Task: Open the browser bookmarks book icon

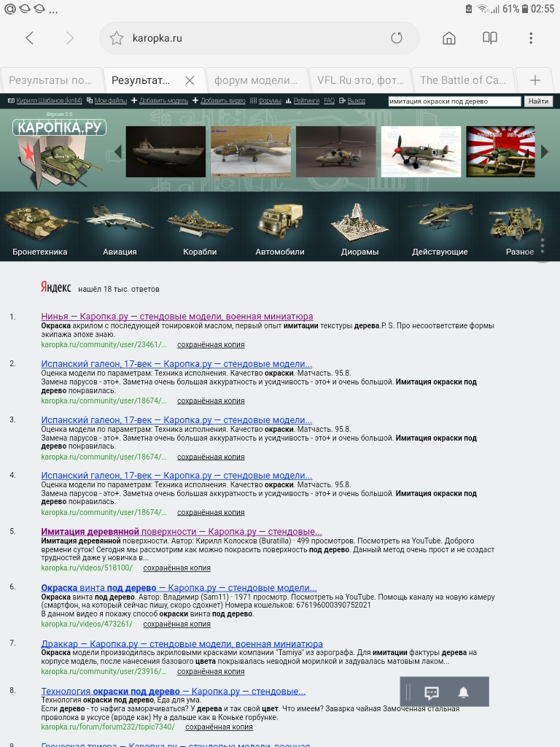Action: [490, 38]
